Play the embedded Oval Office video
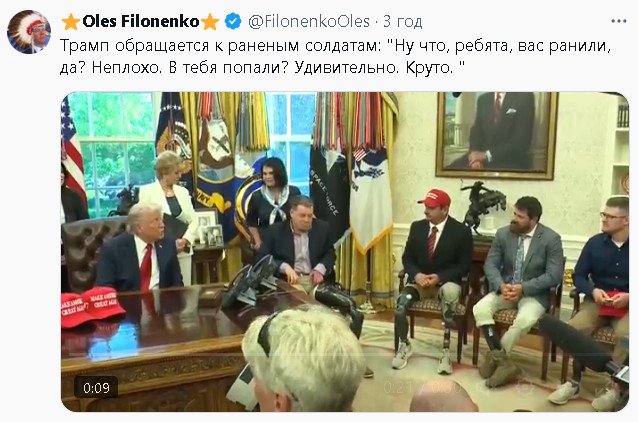Viewport: 638px width, 422px height. pos(345,252)
